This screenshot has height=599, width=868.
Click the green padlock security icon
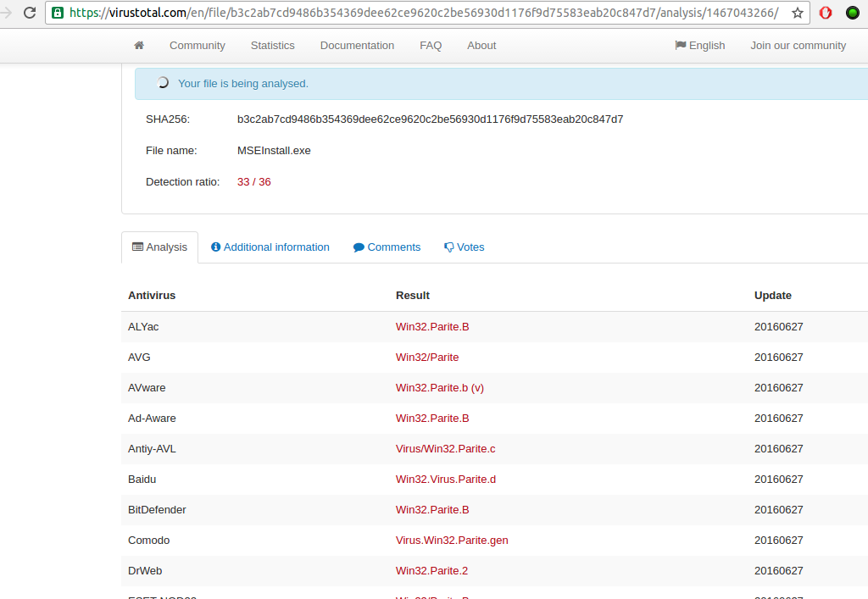point(58,13)
